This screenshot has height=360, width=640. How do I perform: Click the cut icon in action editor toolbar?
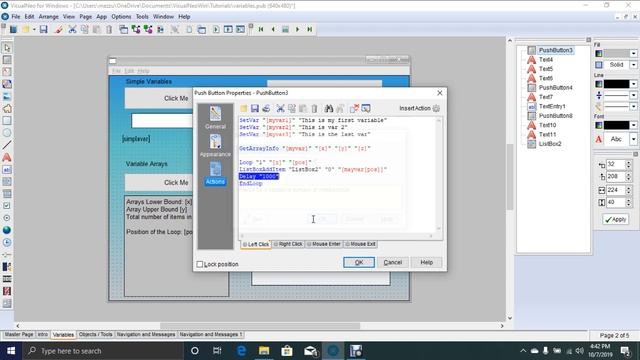[280, 108]
